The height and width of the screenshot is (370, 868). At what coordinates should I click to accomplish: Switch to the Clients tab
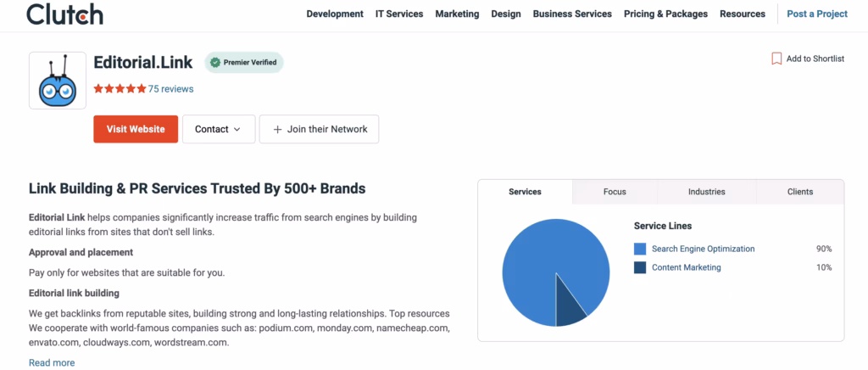coord(800,192)
